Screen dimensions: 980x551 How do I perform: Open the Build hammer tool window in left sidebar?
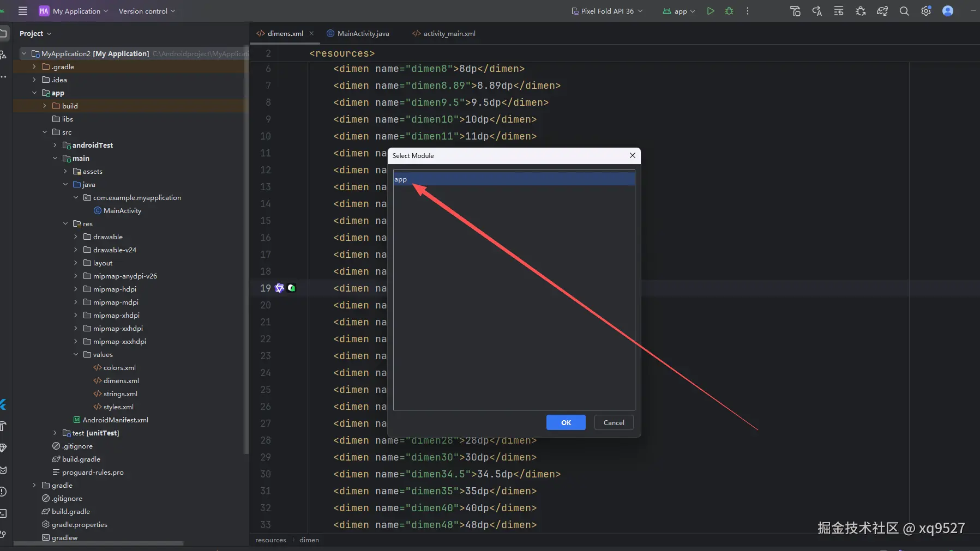pos(3,426)
